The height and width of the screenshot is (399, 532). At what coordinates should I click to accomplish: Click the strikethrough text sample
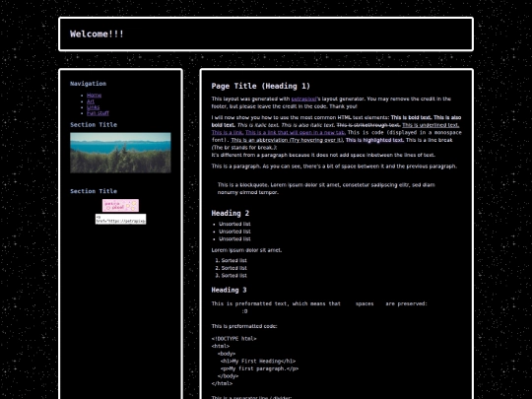coord(368,125)
